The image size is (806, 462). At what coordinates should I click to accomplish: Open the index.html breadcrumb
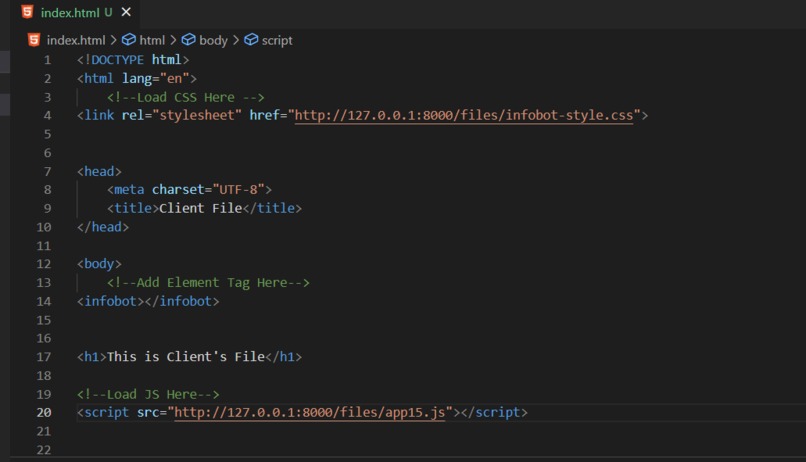point(76,40)
